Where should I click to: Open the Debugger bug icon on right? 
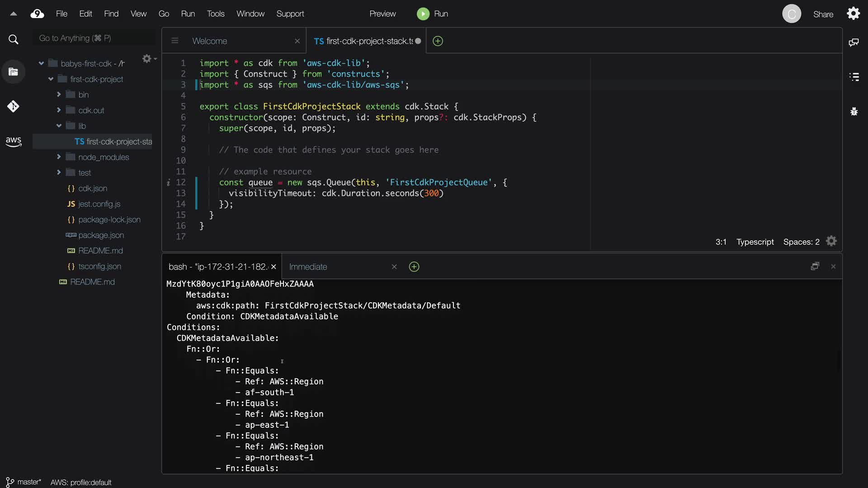[854, 111]
